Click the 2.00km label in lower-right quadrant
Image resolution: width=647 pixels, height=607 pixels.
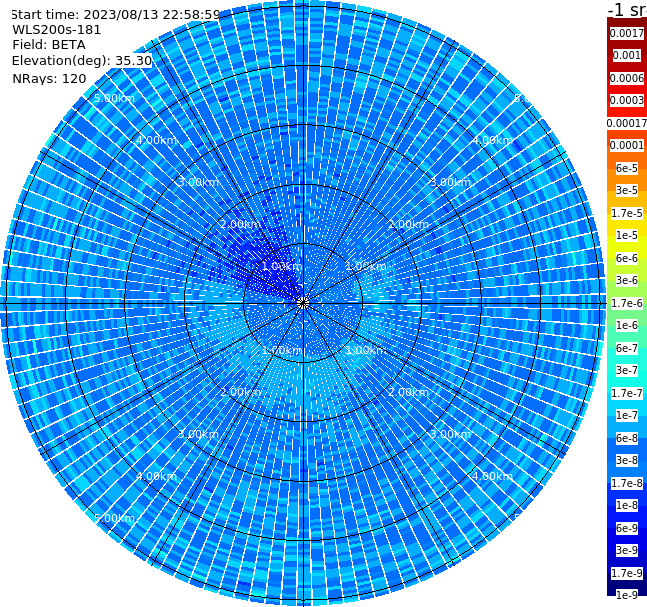(408, 392)
